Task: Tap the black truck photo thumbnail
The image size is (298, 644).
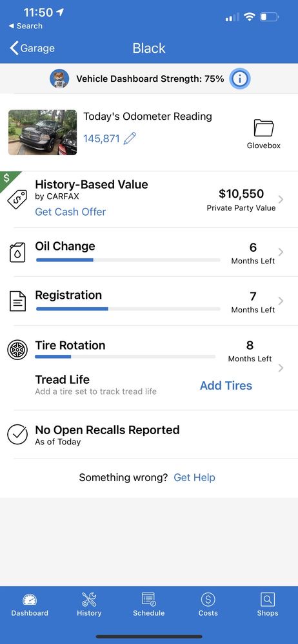Action: (x=43, y=132)
